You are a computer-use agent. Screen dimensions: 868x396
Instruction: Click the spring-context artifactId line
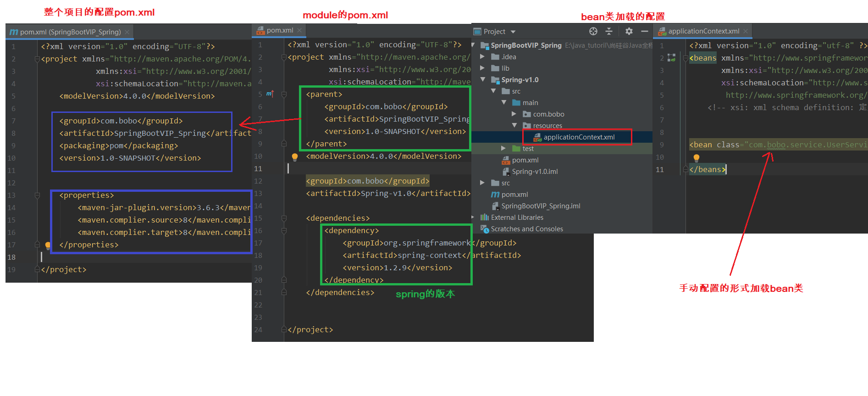[x=432, y=255]
